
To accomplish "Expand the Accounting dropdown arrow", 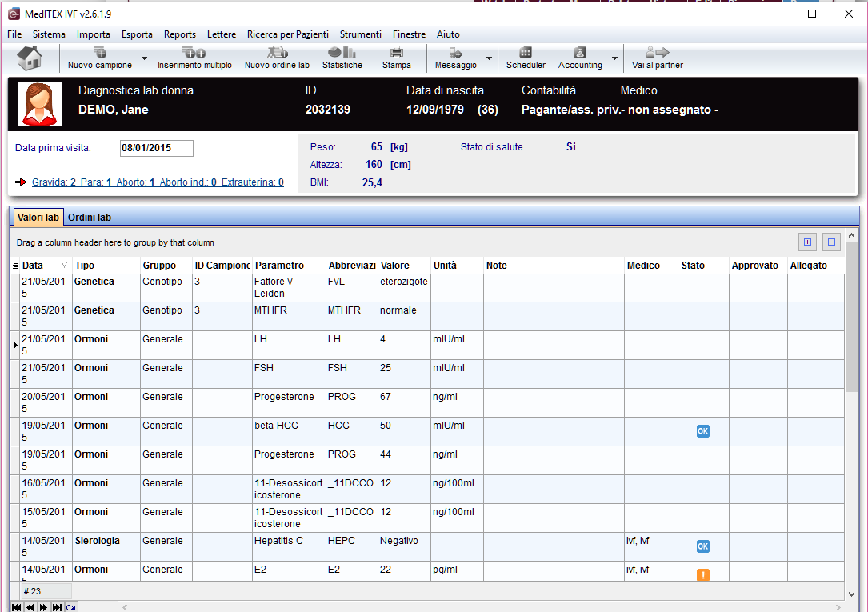I will click(615, 58).
